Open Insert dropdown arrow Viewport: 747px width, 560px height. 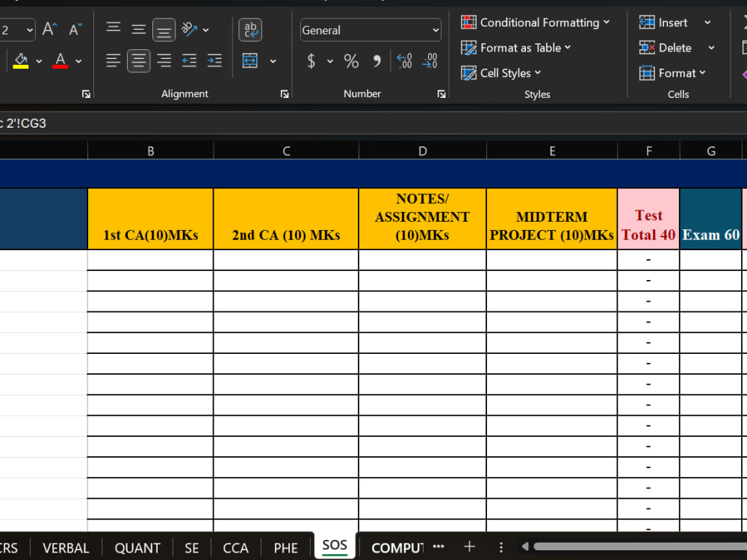707,22
